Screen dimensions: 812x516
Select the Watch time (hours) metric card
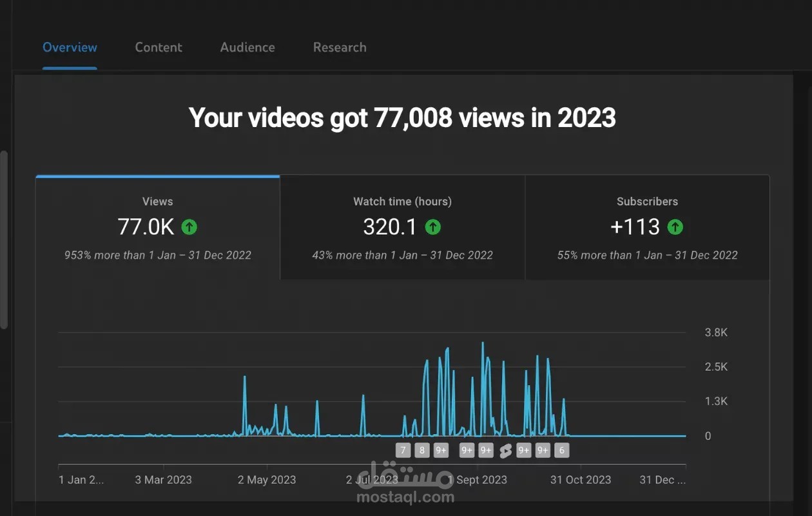pyautogui.click(x=403, y=228)
